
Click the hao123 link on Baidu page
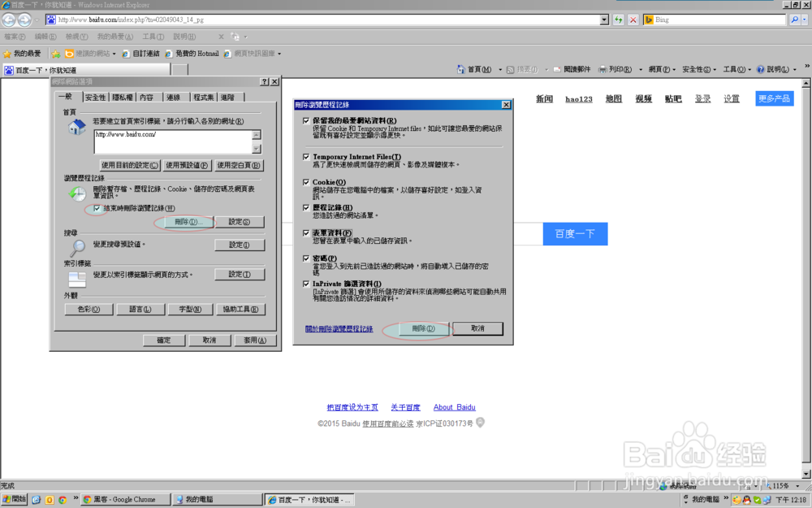click(578, 99)
